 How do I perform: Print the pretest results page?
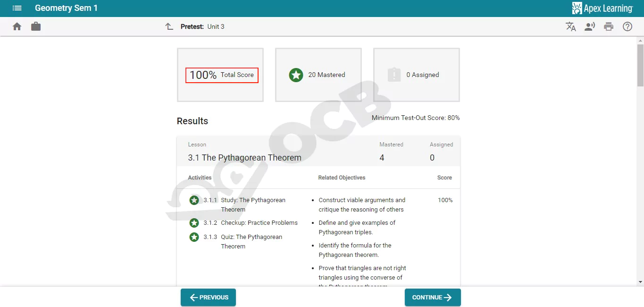pyautogui.click(x=609, y=26)
